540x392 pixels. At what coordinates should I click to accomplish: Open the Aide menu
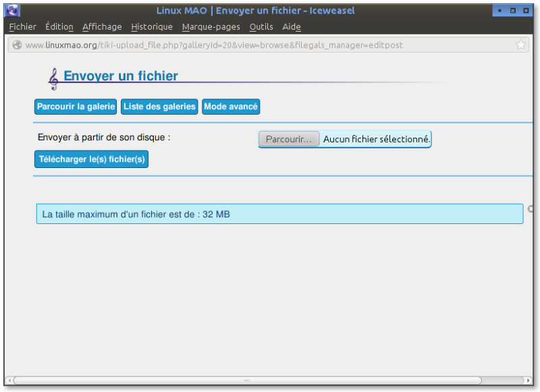click(x=292, y=26)
